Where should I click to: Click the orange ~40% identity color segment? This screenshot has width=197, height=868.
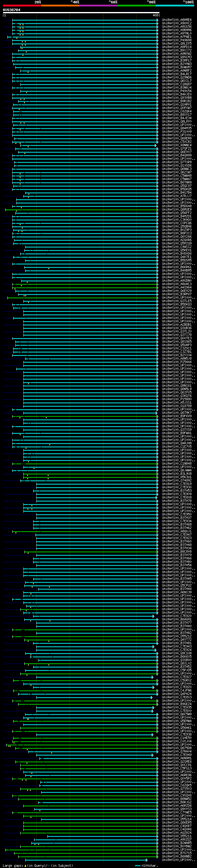click(x=60, y=6)
